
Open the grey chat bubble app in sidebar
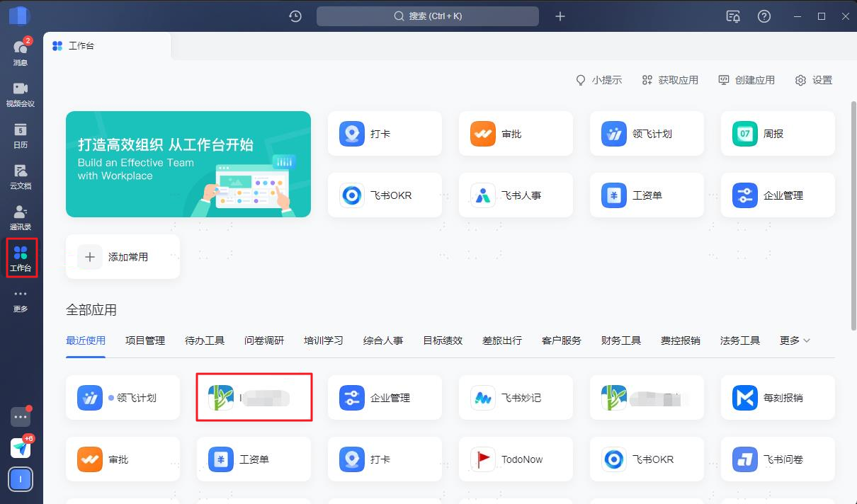pyautogui.click(x=21, y=417)
